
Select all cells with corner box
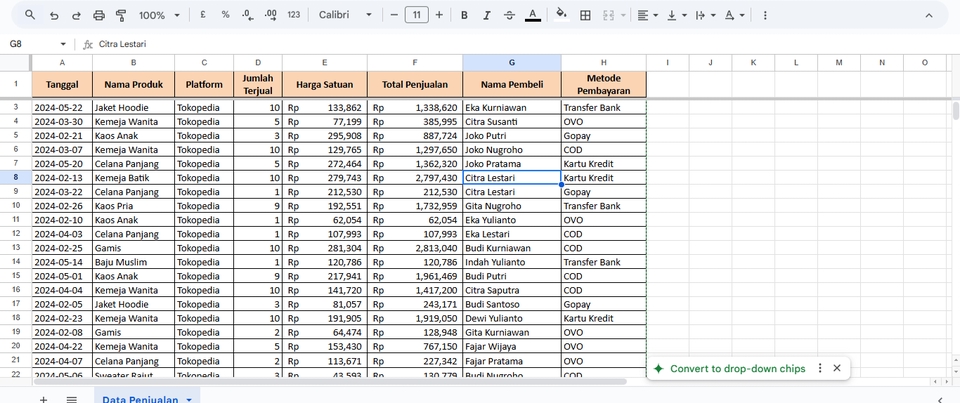point(15,62)
